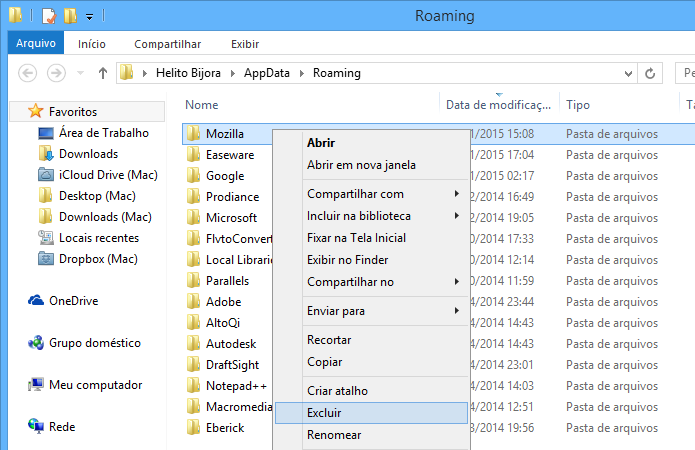Click the Microsoft folder icon
695x450 pixels.
193,217
